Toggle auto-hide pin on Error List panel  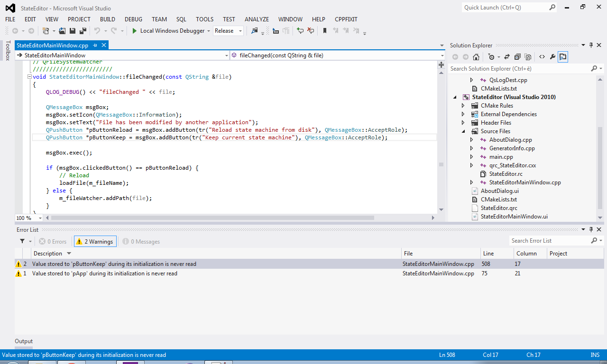click(591, 229)
